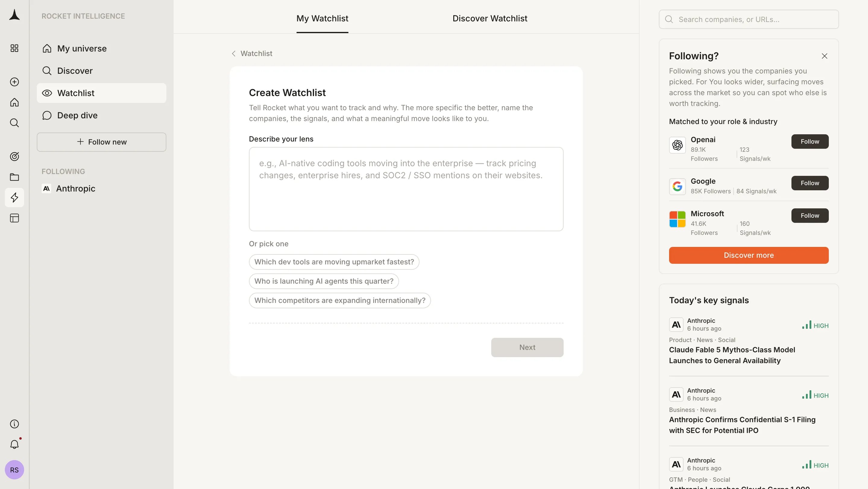Click the Openai logo icon

coord(677,145)
